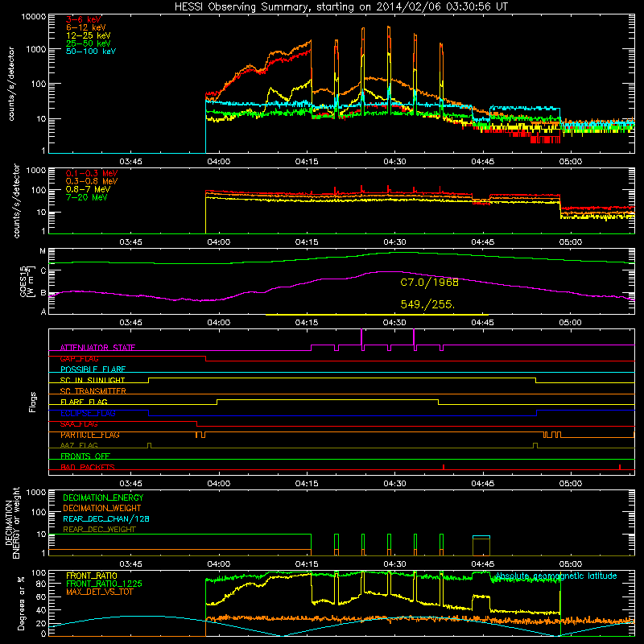Click the 05:00 tick label under the GOES15 panel
This screenshot has width=644, height=644.
coord(570,323)
